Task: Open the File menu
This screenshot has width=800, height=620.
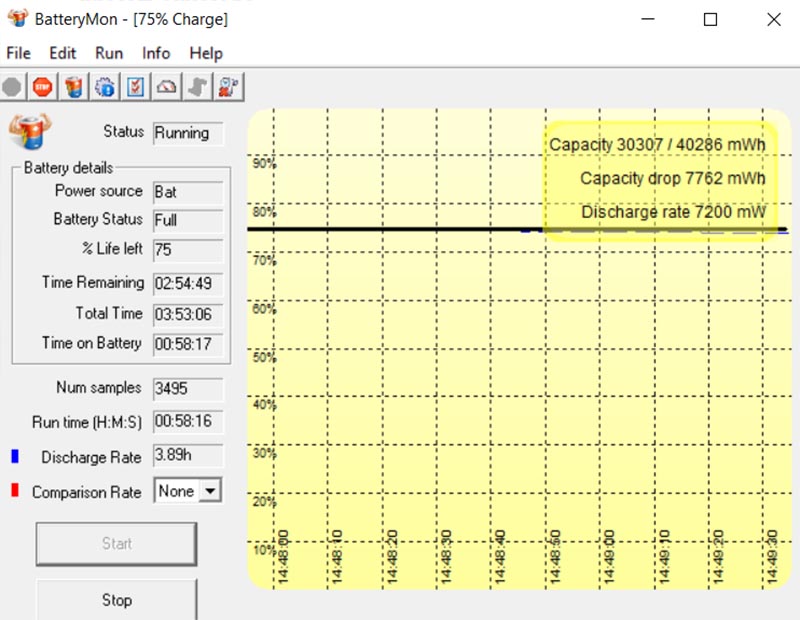Action: pyautogui.click(x=18, y=53)
